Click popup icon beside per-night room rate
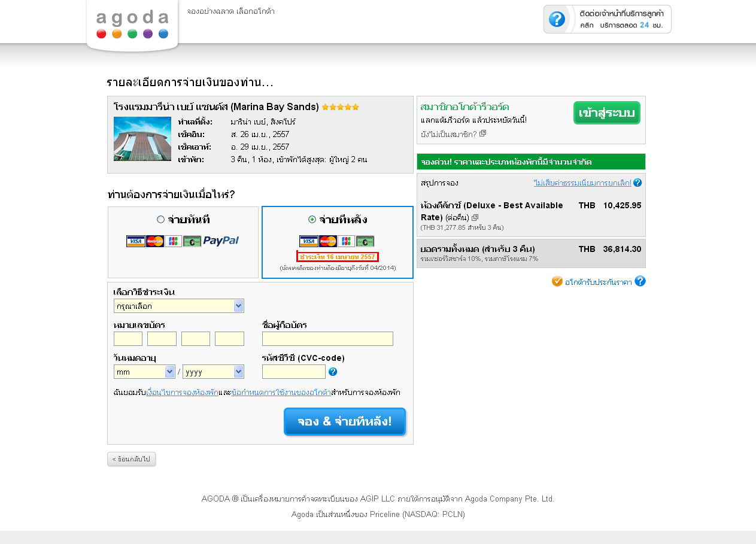 475,218
